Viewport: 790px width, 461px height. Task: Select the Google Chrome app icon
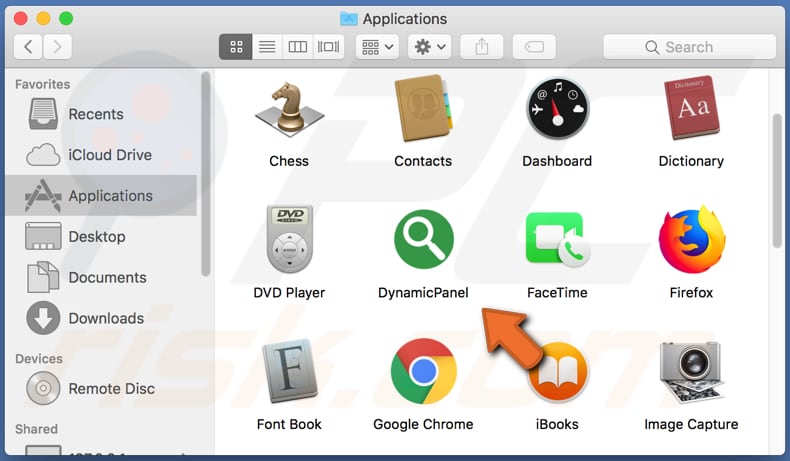424,371
